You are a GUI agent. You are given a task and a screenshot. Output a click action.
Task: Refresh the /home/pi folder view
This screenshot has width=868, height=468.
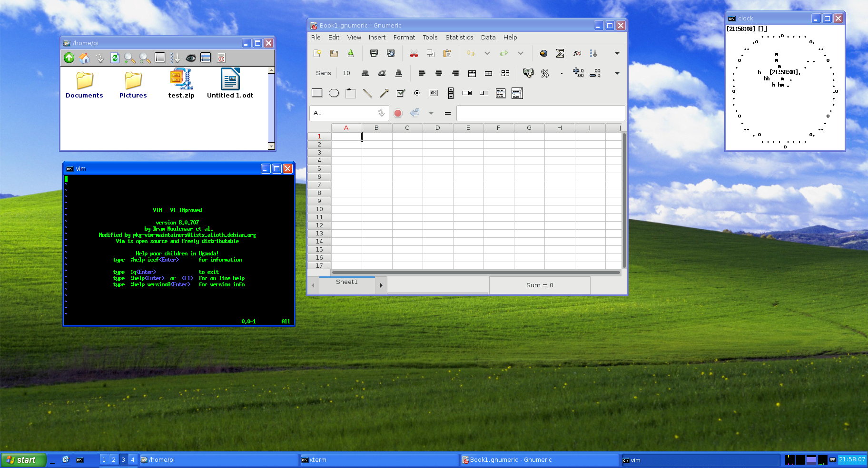click(115, 58)
